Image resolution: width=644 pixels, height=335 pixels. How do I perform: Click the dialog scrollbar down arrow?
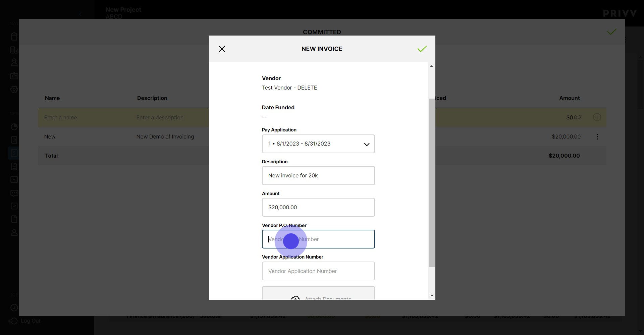click(x=432, y=296)
